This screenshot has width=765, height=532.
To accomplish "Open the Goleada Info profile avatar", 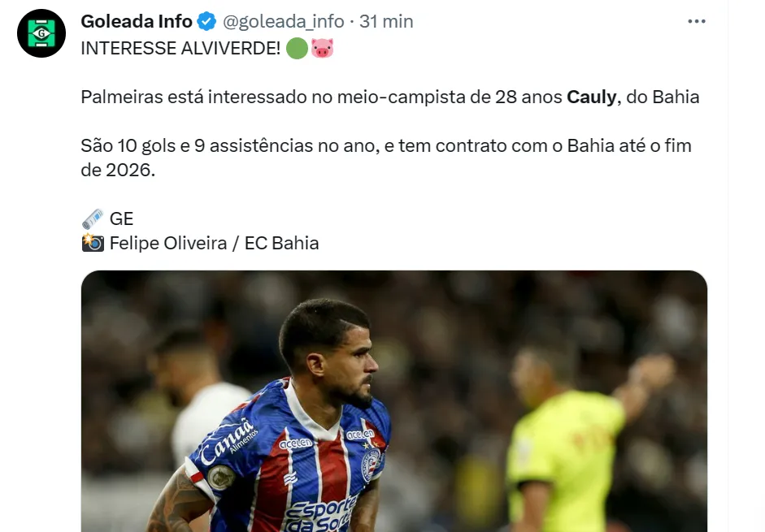I will tap(41, 33).
